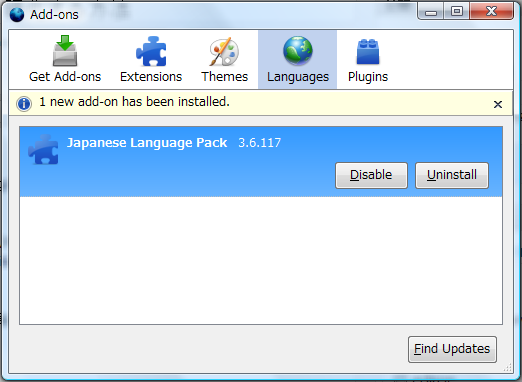This screenshot has width=522, height=382.
Task: Uninstall the Japanese Language Pack
Action: (452, 175)
